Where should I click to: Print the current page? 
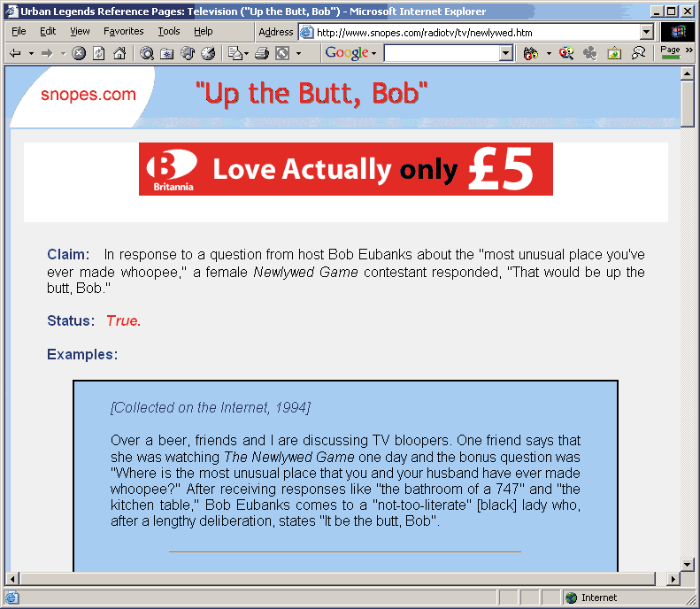262,54
